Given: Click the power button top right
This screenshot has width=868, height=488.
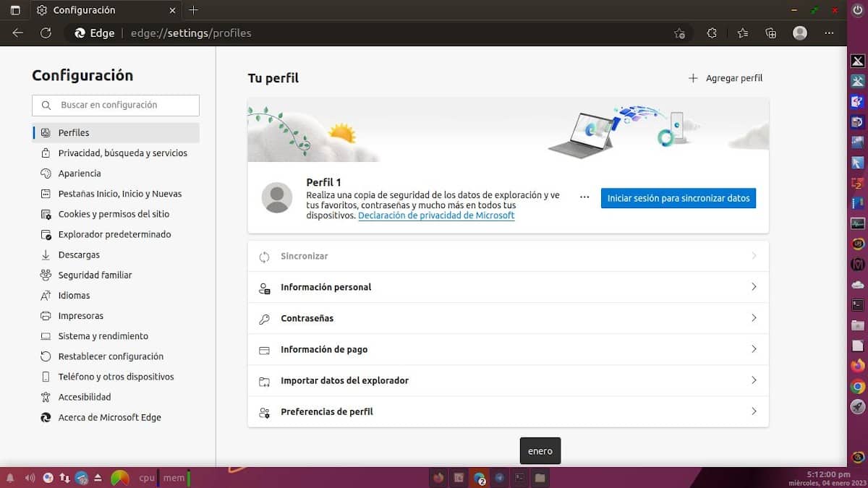Looking at the screenshot, I should pyautogui.click(x=859, y=10).
